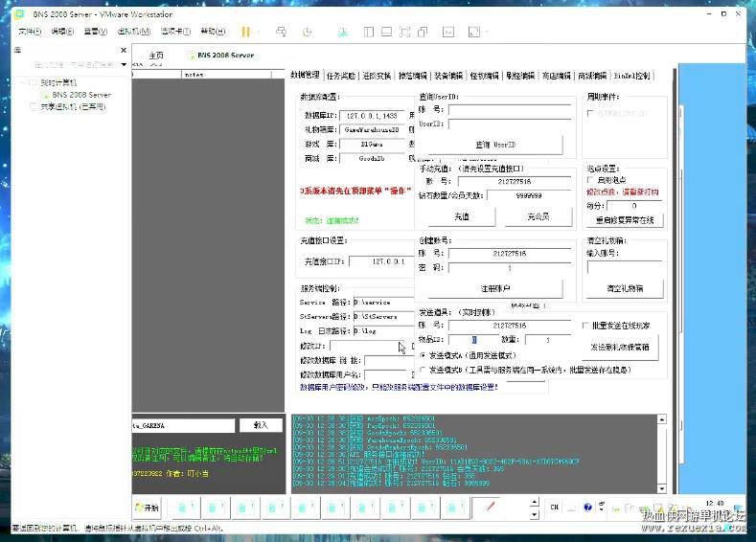Click the 发送到礼物保管箱 button

[620, 347]
